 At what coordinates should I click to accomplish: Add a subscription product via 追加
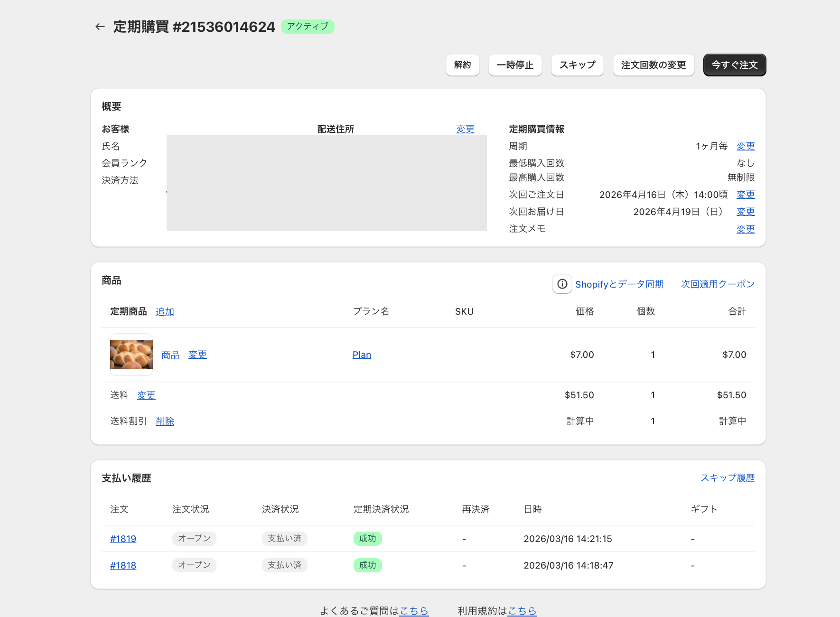point(165,312)
